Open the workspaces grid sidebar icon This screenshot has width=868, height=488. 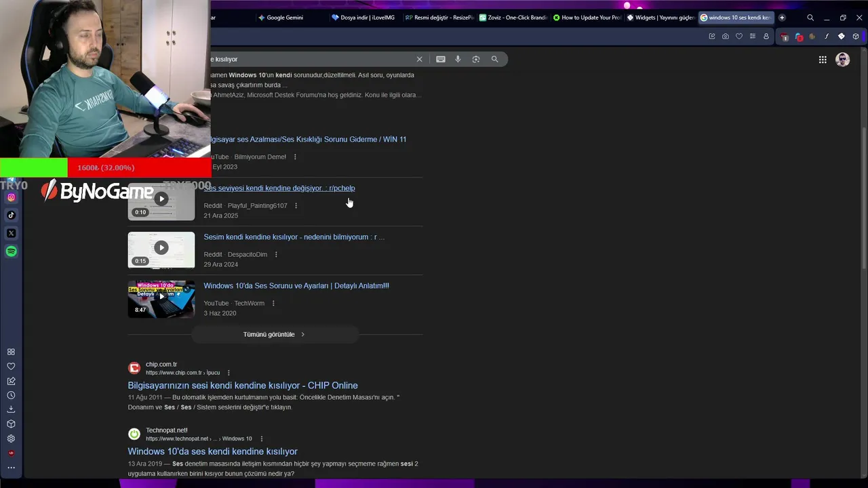(11, 352)
